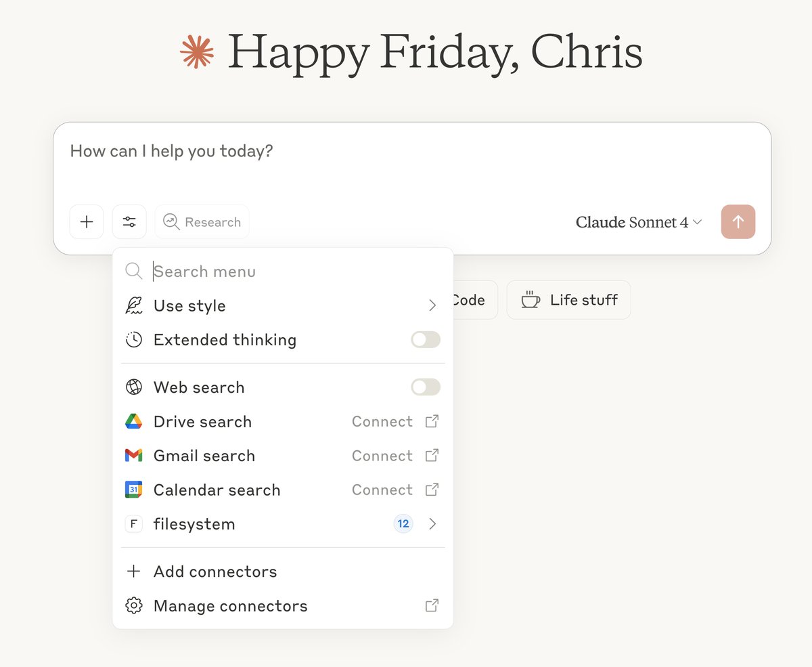The image size is (812, 667).
Task: Click the Google Drive icon
Action: pos(134,422)
